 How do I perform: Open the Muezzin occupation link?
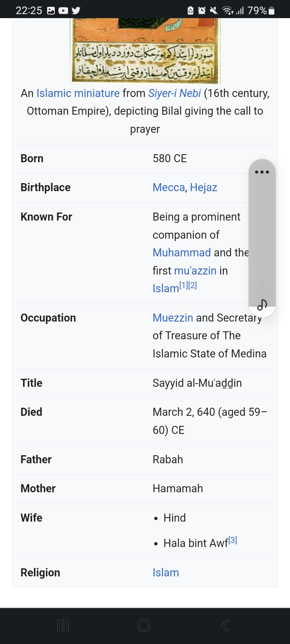pos(173,318)
